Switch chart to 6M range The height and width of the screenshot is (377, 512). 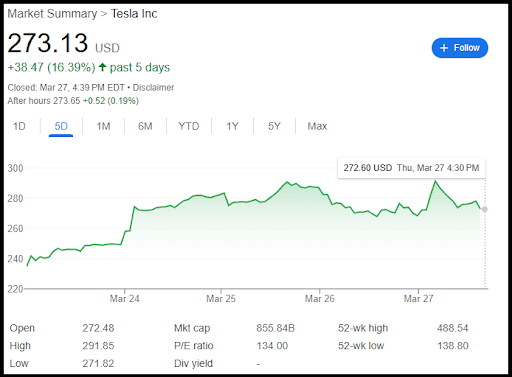[x=145, y=126]
